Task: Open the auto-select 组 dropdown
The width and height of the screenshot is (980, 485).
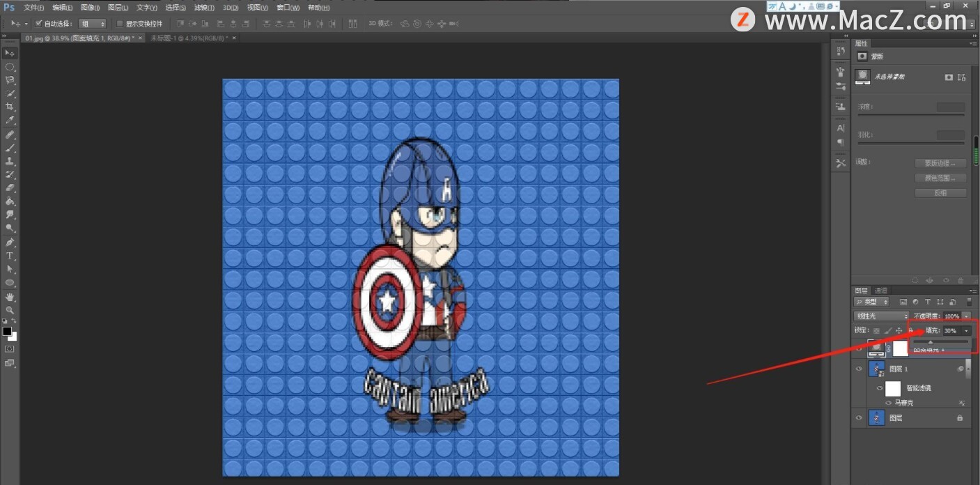Action: coord(93,24)
